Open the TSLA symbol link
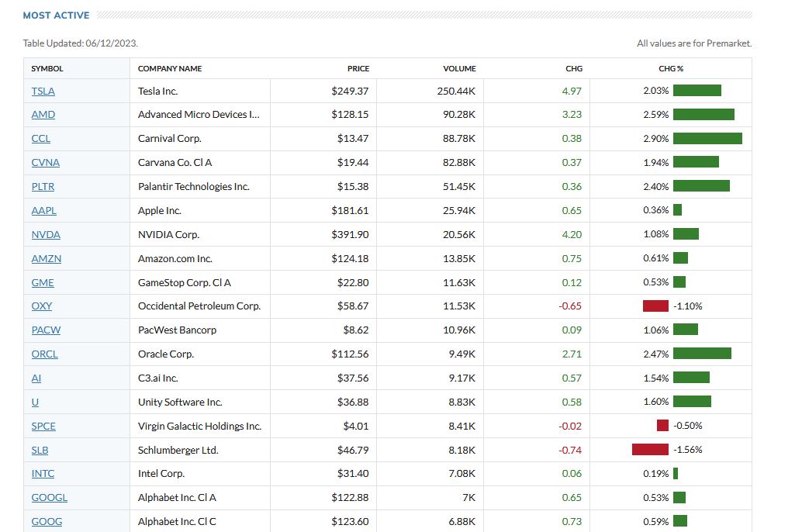Image resolution: width=802 pixels, height=532 pixels. pos(43,91)
